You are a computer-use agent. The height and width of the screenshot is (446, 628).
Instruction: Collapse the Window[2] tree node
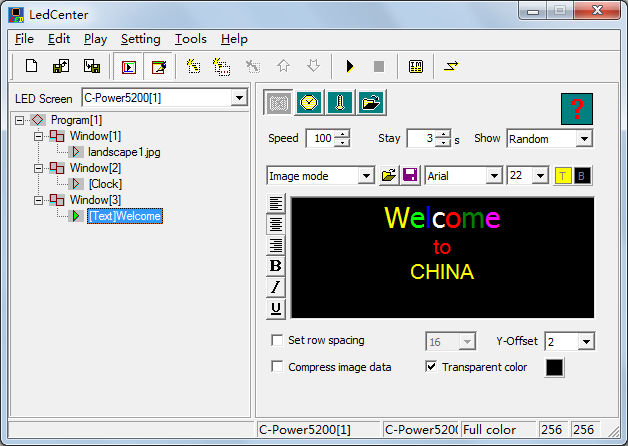[38, 168]
